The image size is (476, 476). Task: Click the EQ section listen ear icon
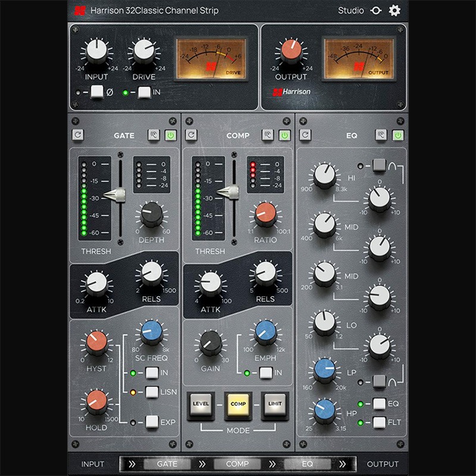tap(381, 135)
